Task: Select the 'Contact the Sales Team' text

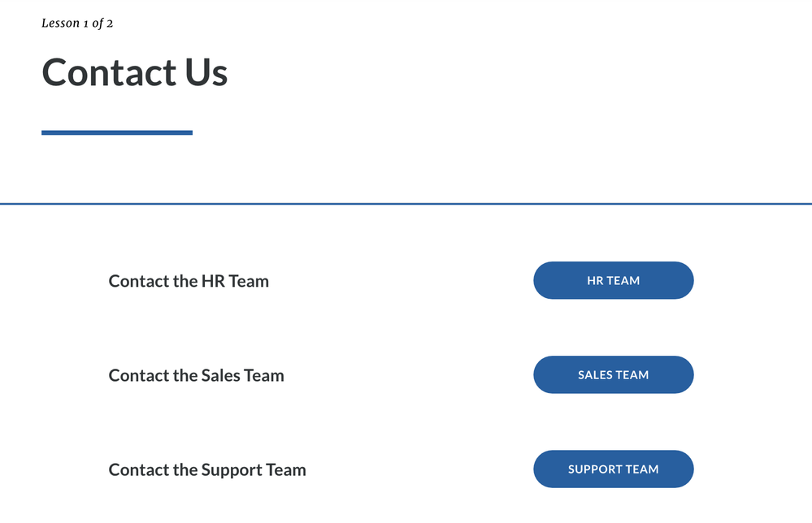Action: tap(196, 375)
